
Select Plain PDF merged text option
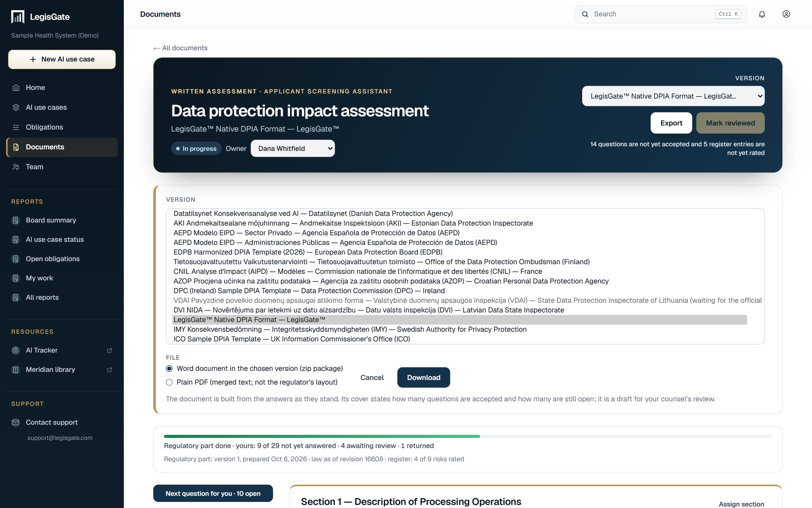(x=169, y=382)
